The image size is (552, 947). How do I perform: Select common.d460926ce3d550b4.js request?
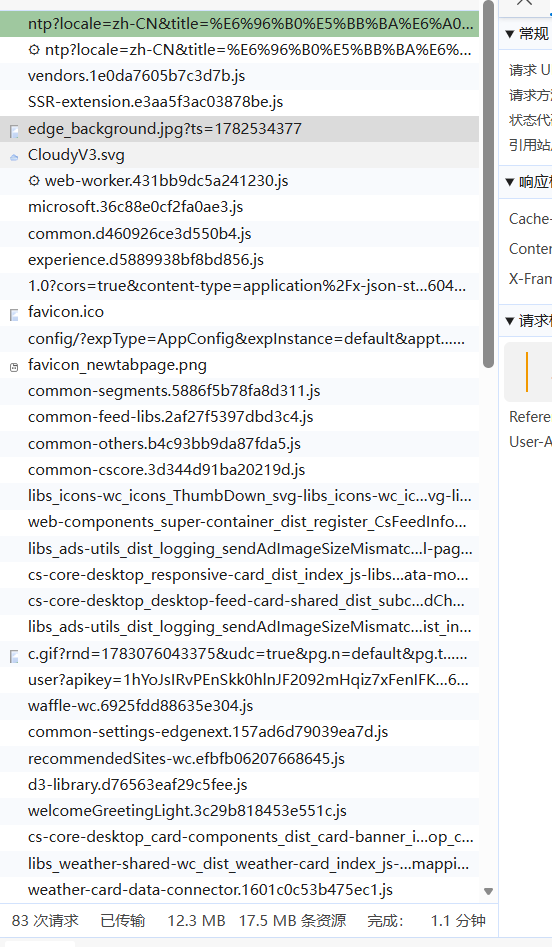click(239, 234)
